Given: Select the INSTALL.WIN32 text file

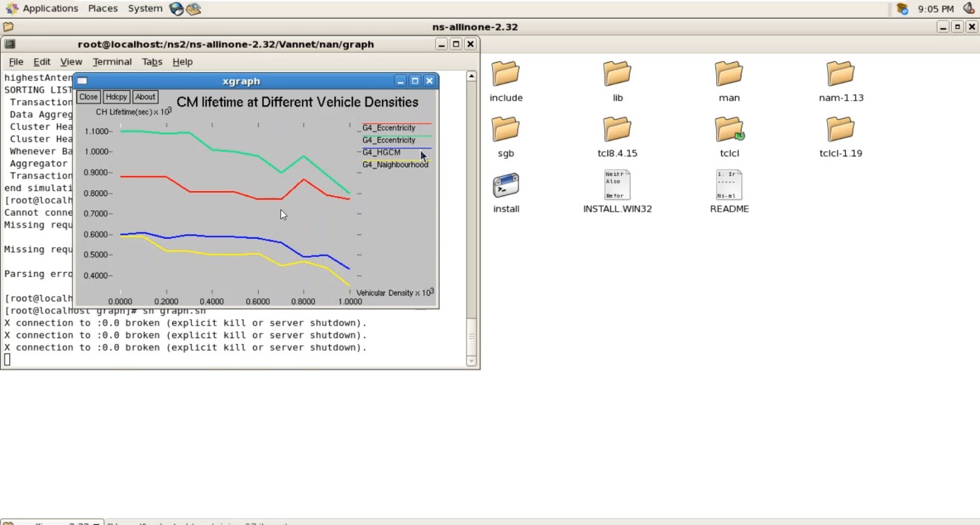Looking at the screenshot, I should 617,186.
